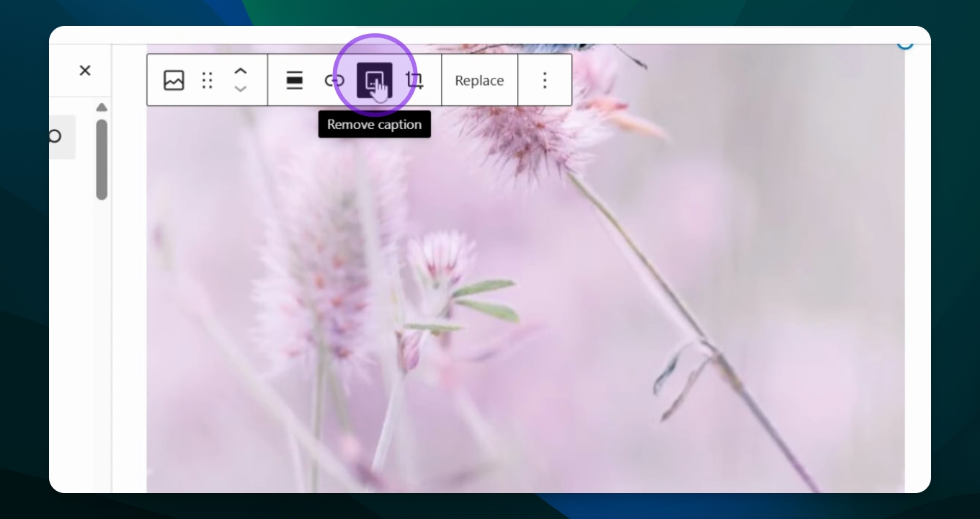Click the Replace button
Image resolution: width=980 pixels, height=519 pixels.
(x=479, y=81)
